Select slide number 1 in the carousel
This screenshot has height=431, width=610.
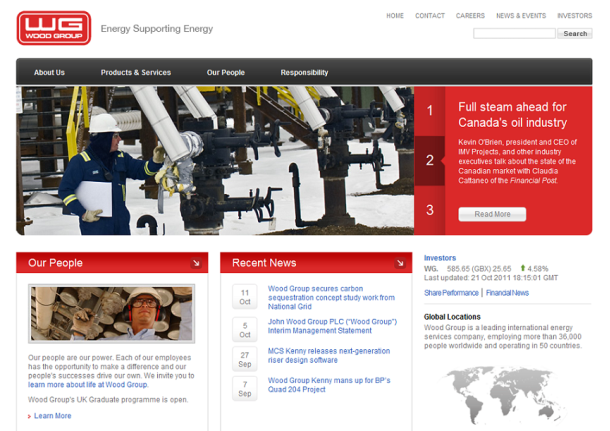[430, 110]
